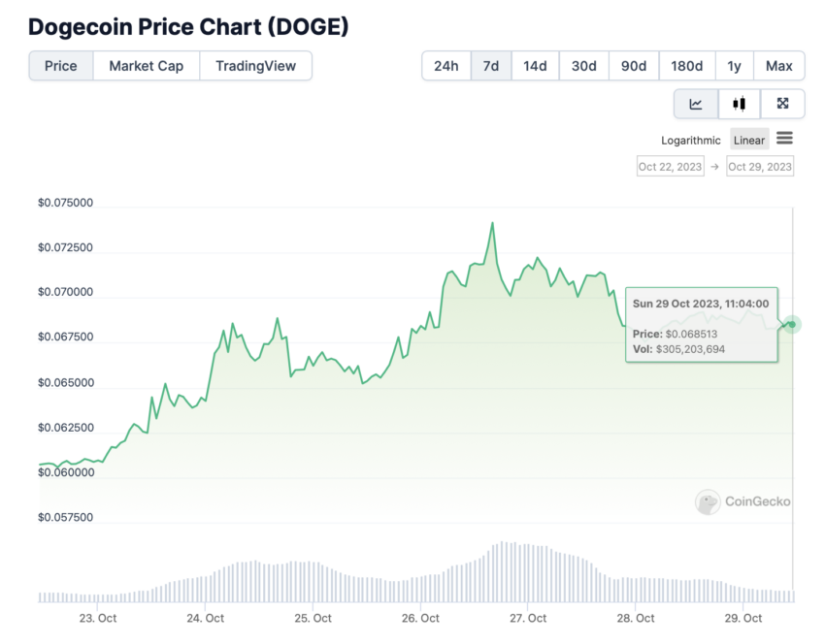The width and height of the screenshot is (825, 644).
Task: Select the line chart view icon
Action: point(696,104)
